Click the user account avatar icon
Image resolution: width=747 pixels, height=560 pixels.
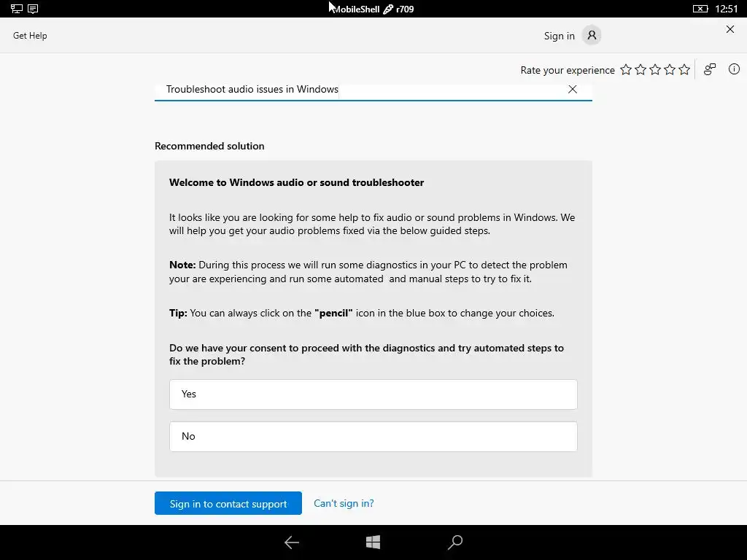tap(591, 35)
